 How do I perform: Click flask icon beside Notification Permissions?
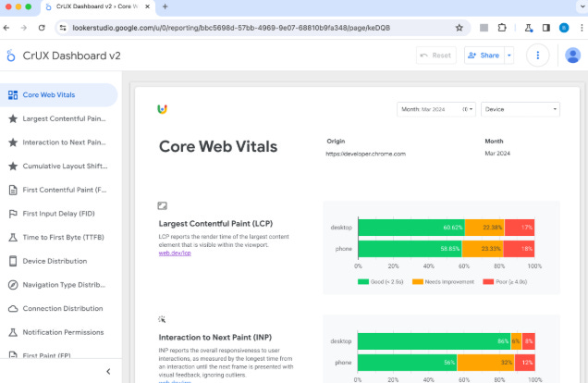(x=13, y=332)
